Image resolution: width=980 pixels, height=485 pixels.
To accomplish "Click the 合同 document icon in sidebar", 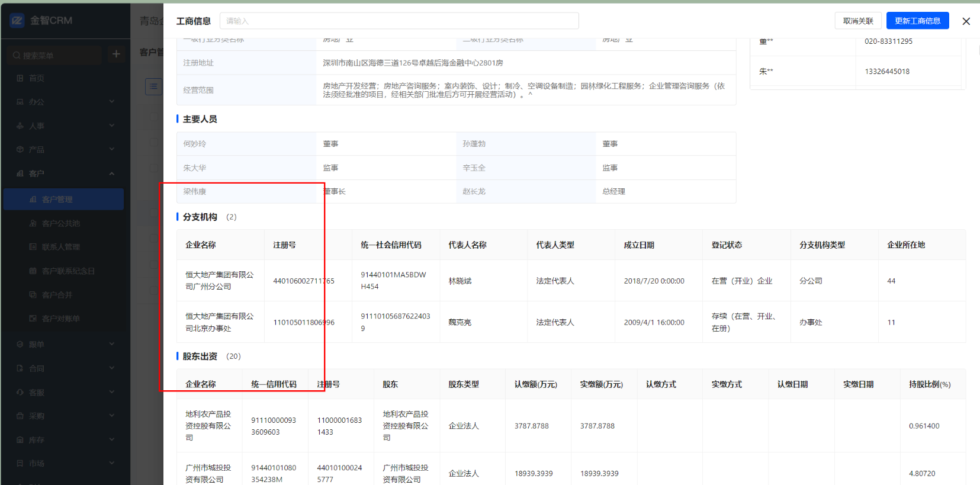I will (x=20, y=368).
